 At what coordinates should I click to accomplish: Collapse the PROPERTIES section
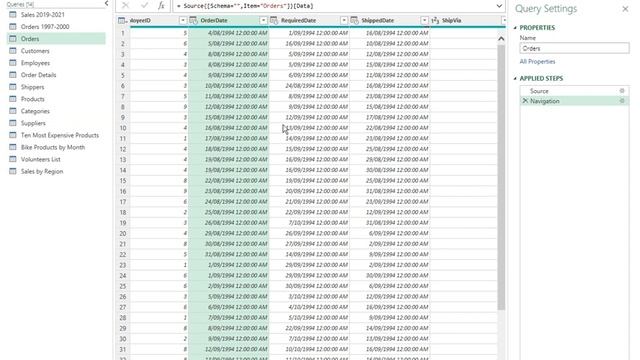coord(515,28)
